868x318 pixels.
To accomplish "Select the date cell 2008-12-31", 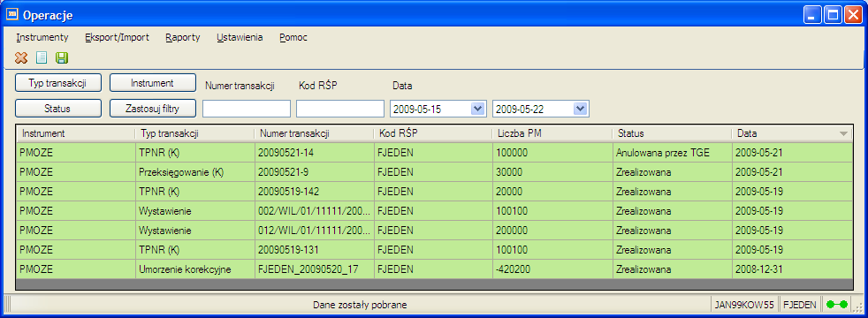I will point(792,269).
